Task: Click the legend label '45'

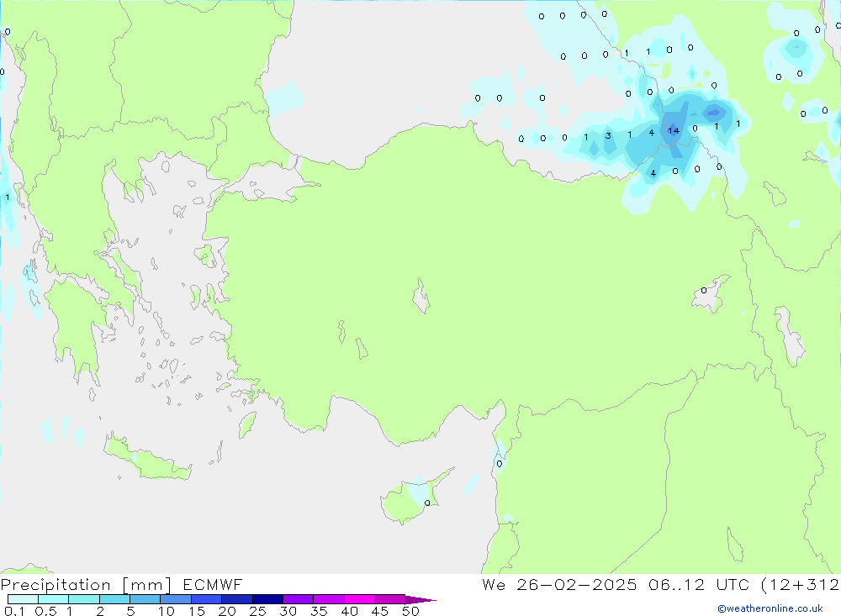Action: point(380,611)
